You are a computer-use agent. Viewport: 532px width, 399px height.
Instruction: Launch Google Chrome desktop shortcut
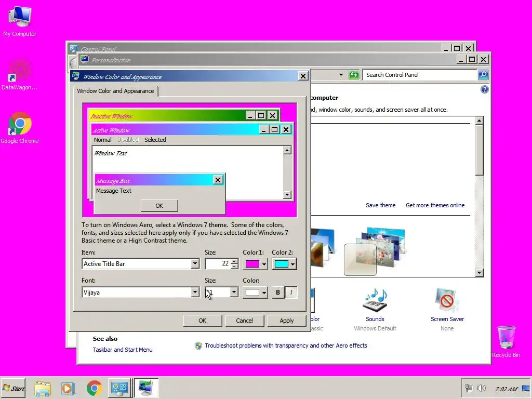click(x=20, y=128)
